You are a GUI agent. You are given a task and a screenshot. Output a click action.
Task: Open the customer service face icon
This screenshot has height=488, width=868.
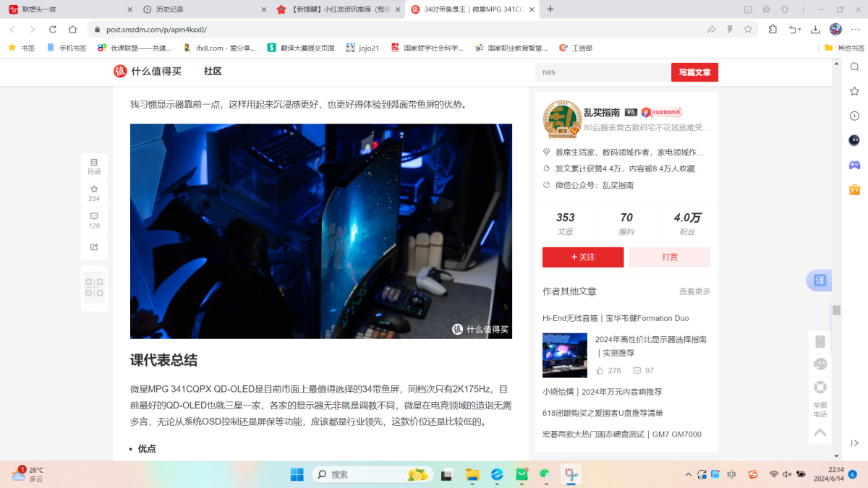click(x=820, y=364)
